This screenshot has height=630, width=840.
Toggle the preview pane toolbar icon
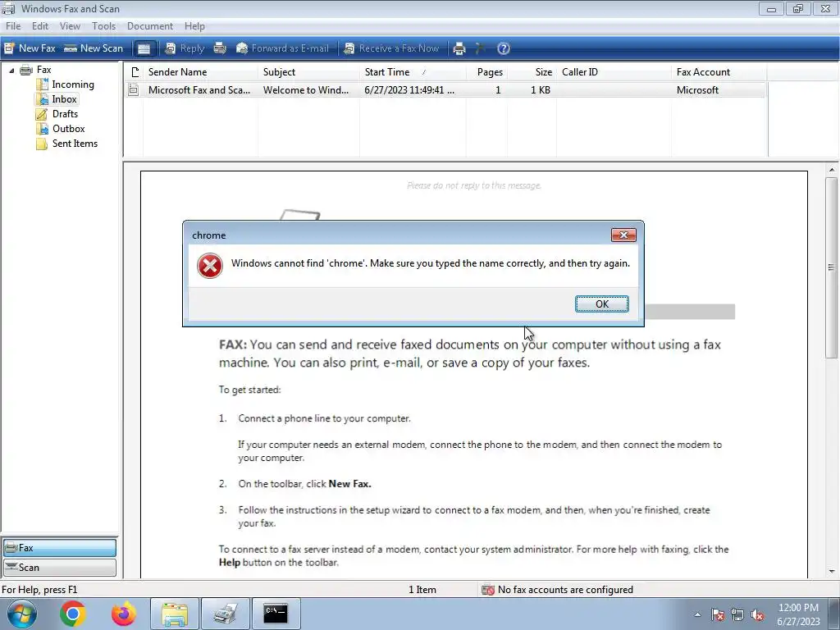(144, 48)
